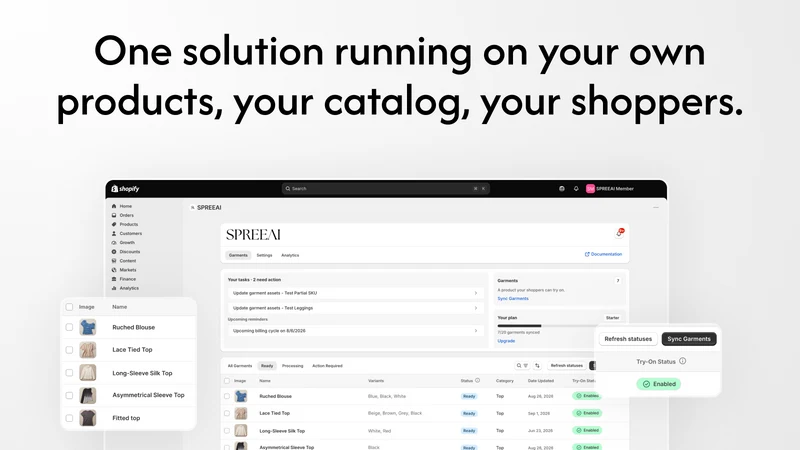Click the info icon beside the Status column header
The image size is (800, 450).
pyautogui.click(x=478, y=381)
